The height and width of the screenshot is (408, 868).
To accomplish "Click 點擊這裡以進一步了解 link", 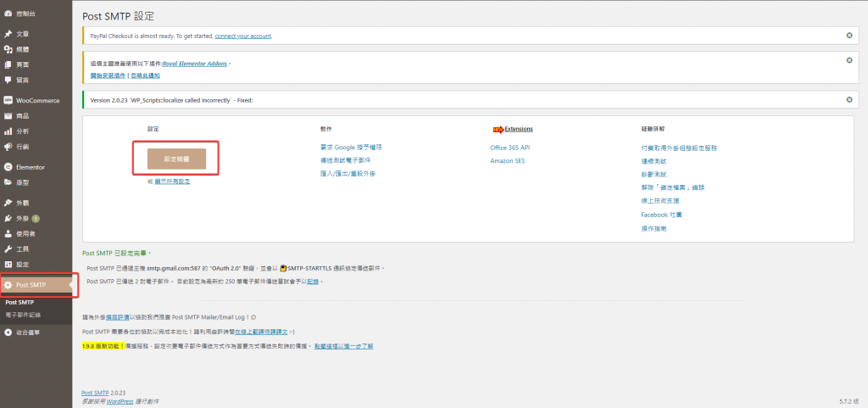I will tap(343, 346).
